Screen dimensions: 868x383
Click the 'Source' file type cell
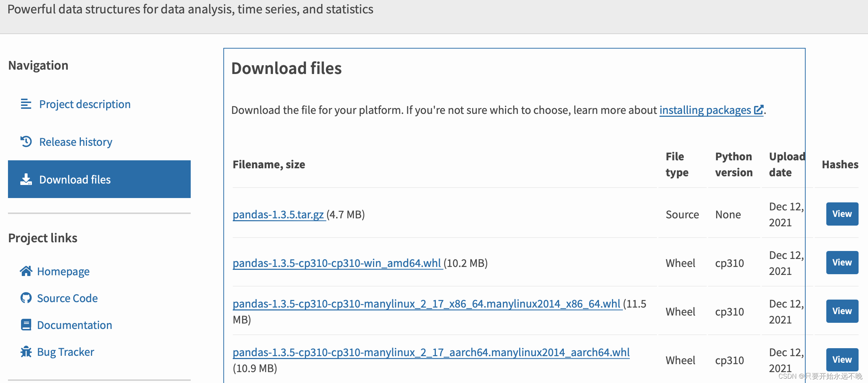(x=682, y=214)
